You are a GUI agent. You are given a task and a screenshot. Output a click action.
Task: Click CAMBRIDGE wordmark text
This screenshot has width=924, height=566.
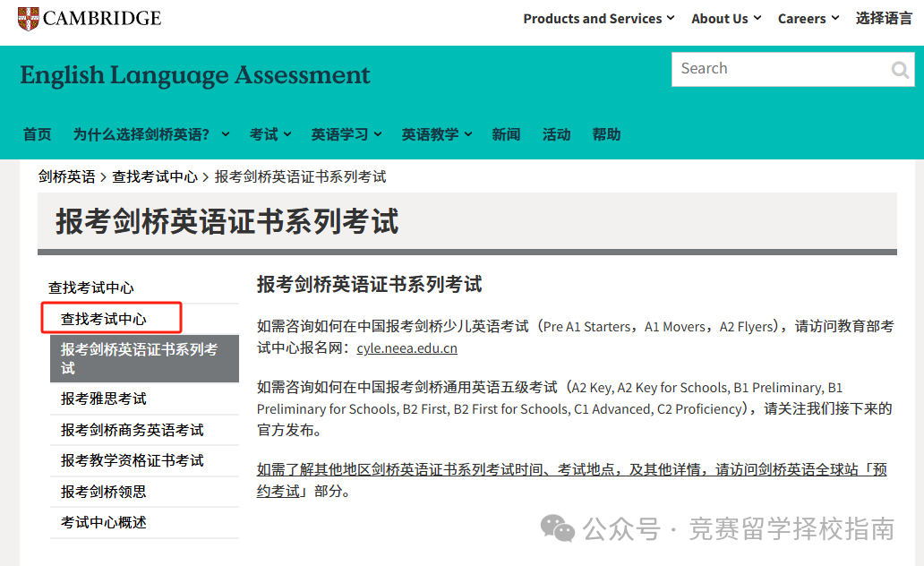pyautogui.click(x=102, y=19)
